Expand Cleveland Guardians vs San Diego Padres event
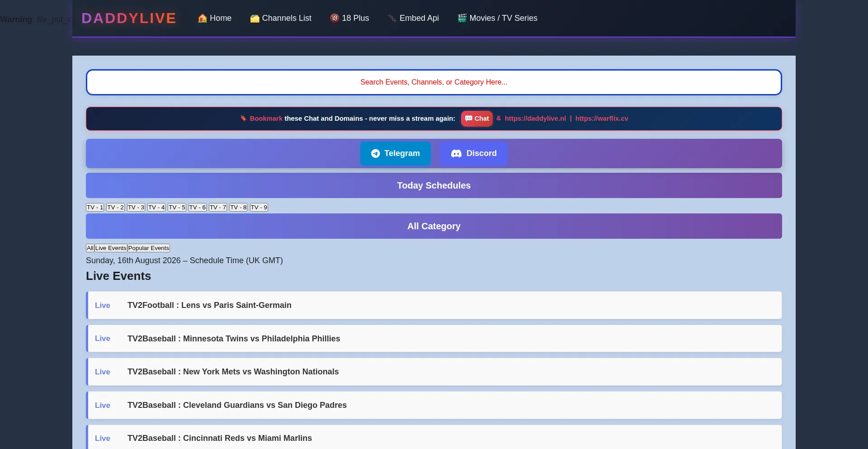This screenshot has width=868, height=449. (434, 405)
